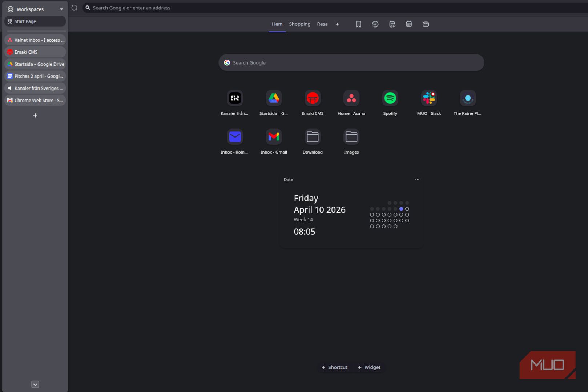The image size is (588, 392).
Task: Open a new tab with plus button
Action: [x=35, y=115]
